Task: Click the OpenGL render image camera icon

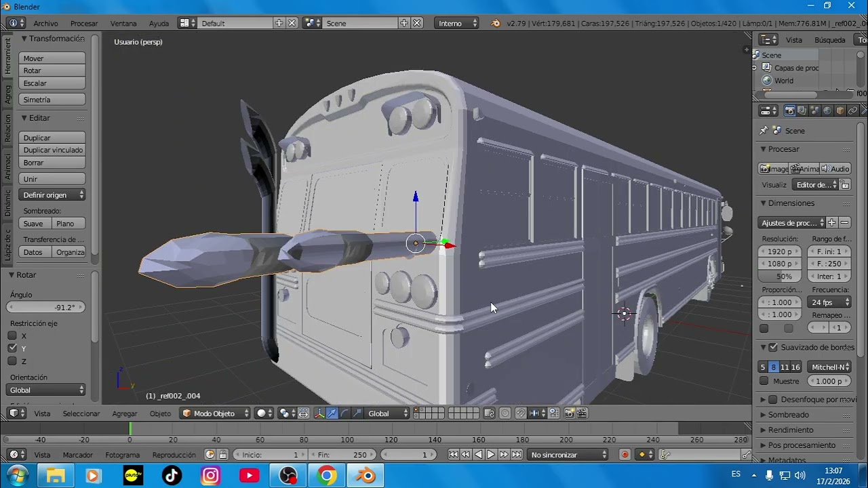Action: [570, 413]
